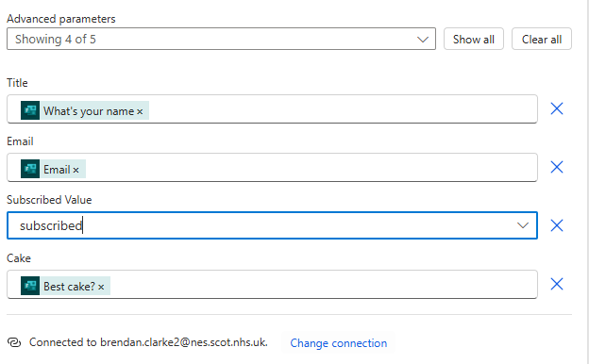Viewport: 589px width, 364px height.
Task: Click the Change connection link
Action: (x=339, y=343)
